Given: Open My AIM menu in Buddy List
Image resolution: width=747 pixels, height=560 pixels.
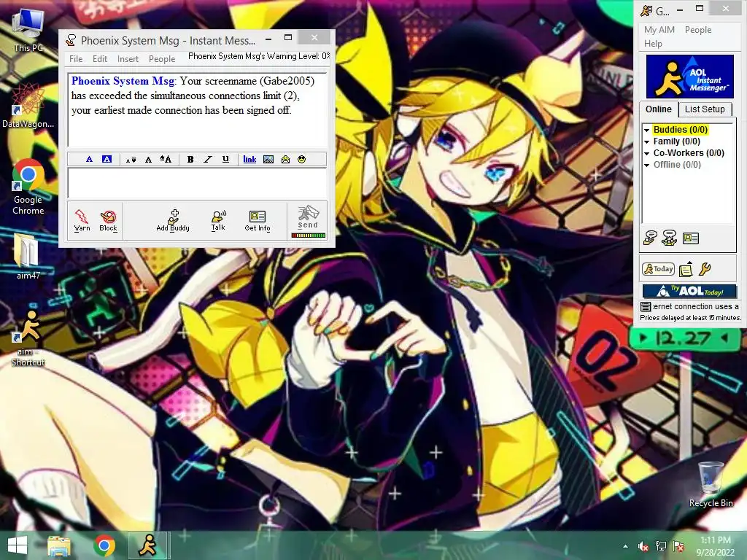Looking at the screenshot, I should (659, 29).
